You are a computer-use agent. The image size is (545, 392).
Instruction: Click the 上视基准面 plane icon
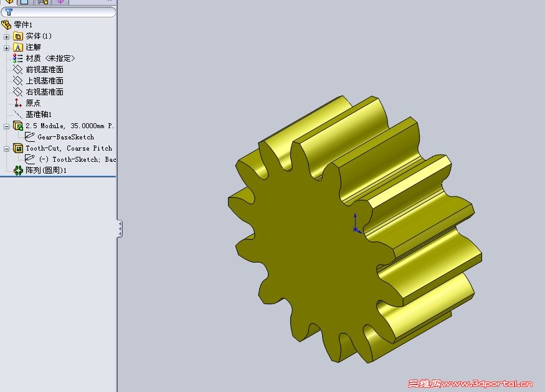coord(17,80)
